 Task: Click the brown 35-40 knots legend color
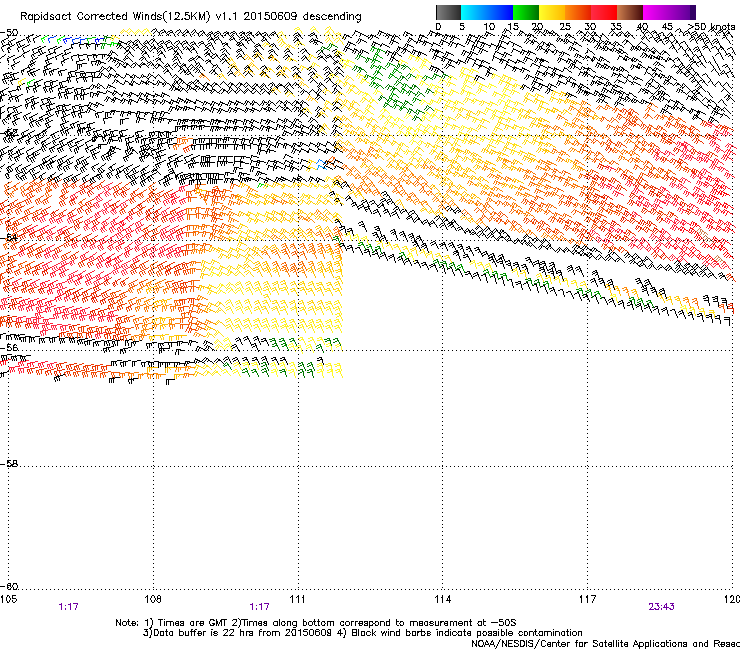(630, 12)
